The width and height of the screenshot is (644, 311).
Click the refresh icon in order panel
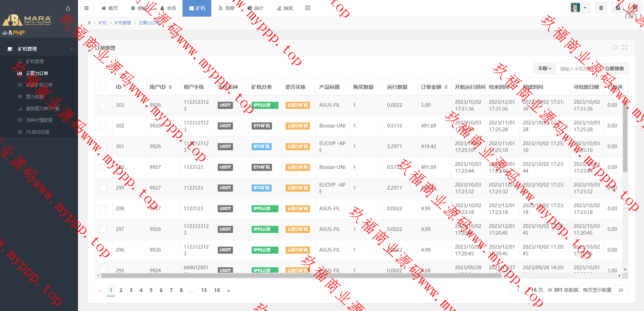[x=614, y=48]
